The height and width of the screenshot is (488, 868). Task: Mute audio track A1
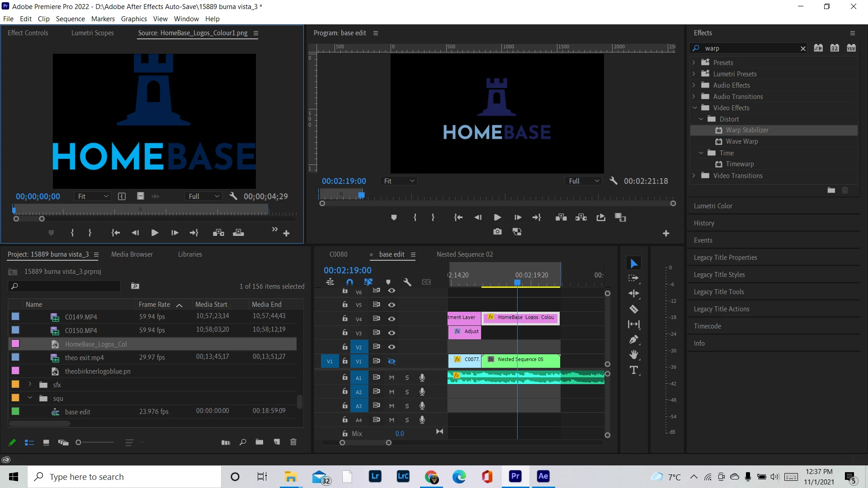392,378
